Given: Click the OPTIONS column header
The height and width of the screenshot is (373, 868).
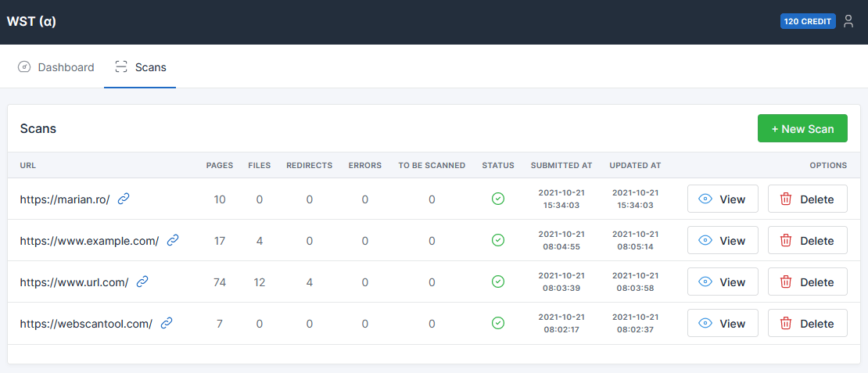Looking at the screenshot, I should [x=828, y=165].
